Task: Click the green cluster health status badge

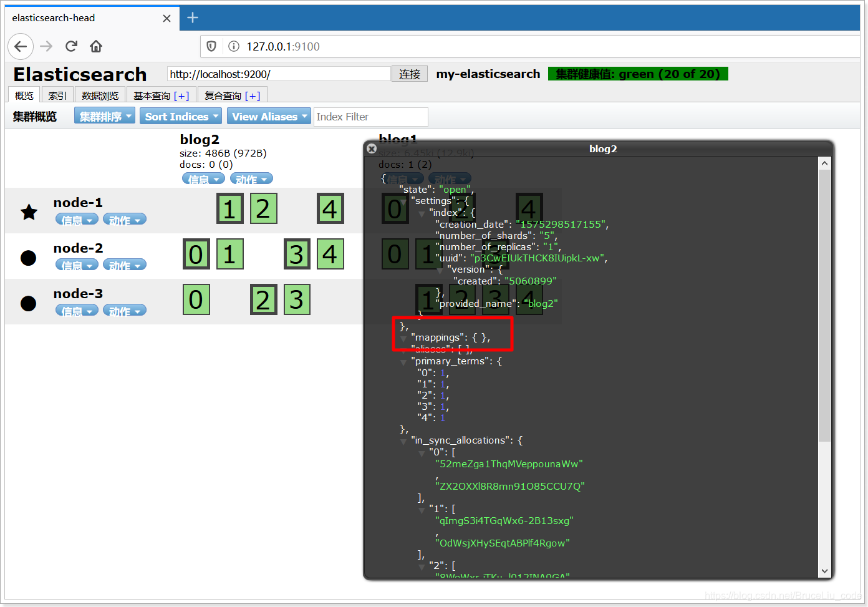Action: click(638, 74)
